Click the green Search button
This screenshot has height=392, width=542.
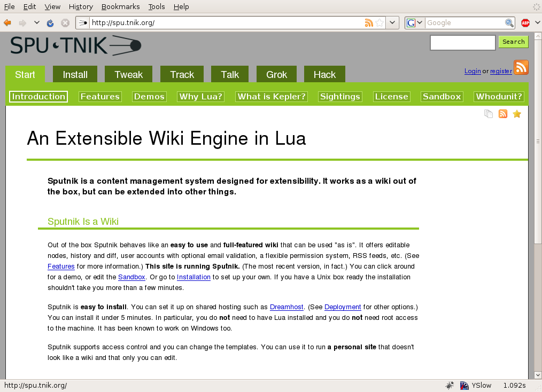pyautogui.click(x=513, y=42)
